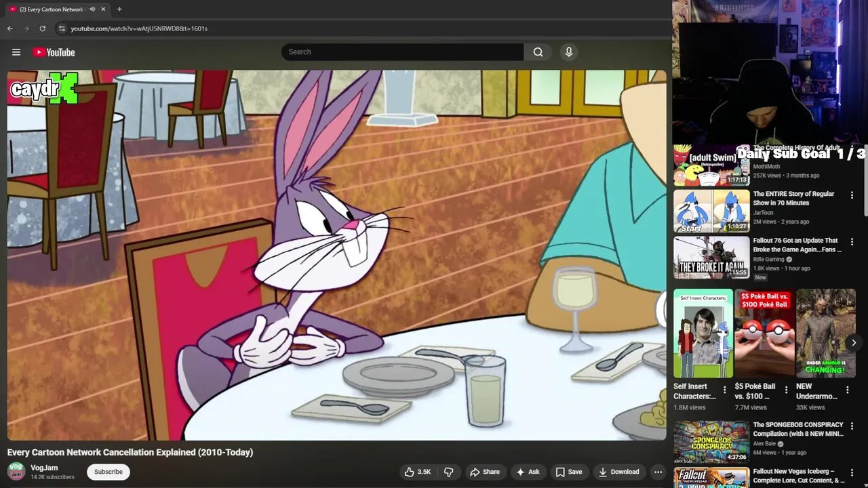Click 'Self Insert Characters:...' short title
The width and height of the screenshot is (868, 488).
click(x=694, y=391)
